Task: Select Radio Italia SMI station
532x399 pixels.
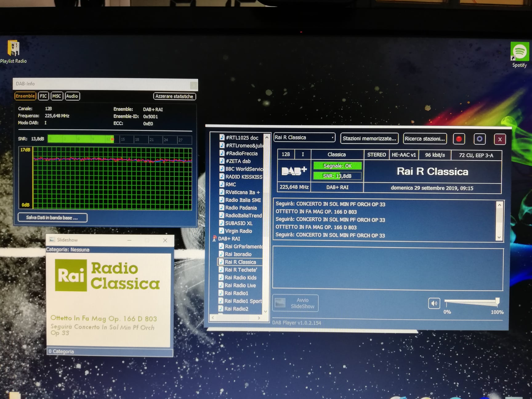Action: pos(240,200)
